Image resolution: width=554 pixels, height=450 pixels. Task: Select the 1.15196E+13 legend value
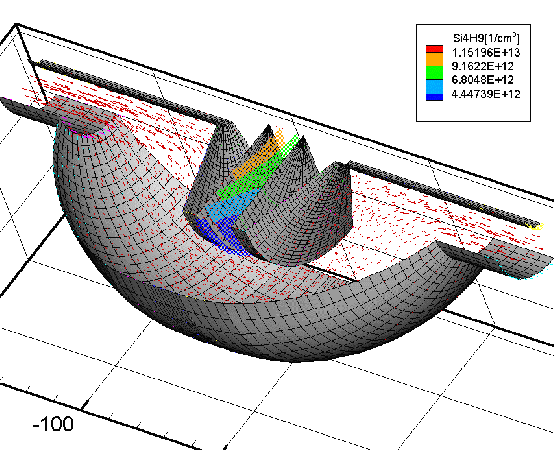click(x=486, y=52)
